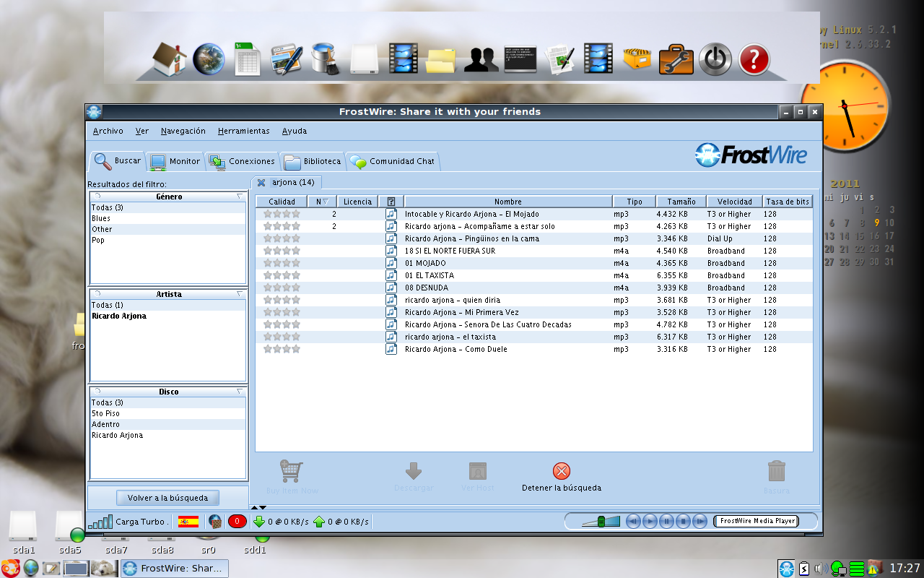The image size is (924, 578).
Task: Open the Ver menu
Action: (142, 131)
